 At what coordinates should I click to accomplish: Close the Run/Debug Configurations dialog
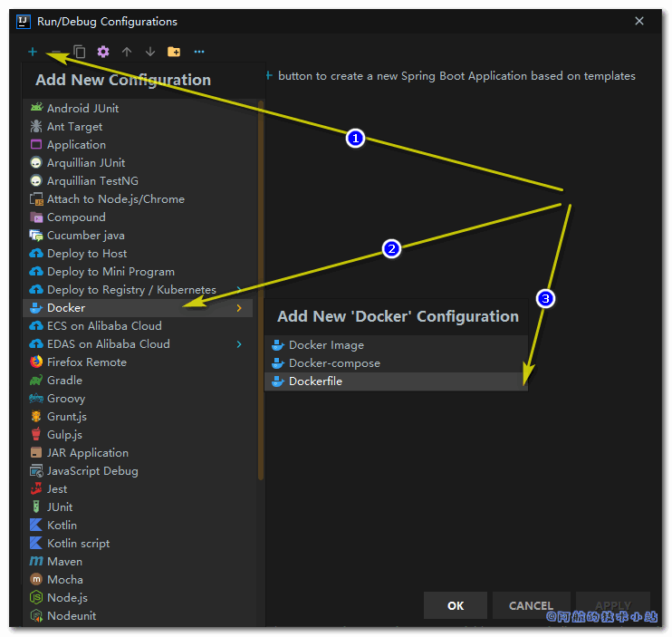(x=639, y=21)
